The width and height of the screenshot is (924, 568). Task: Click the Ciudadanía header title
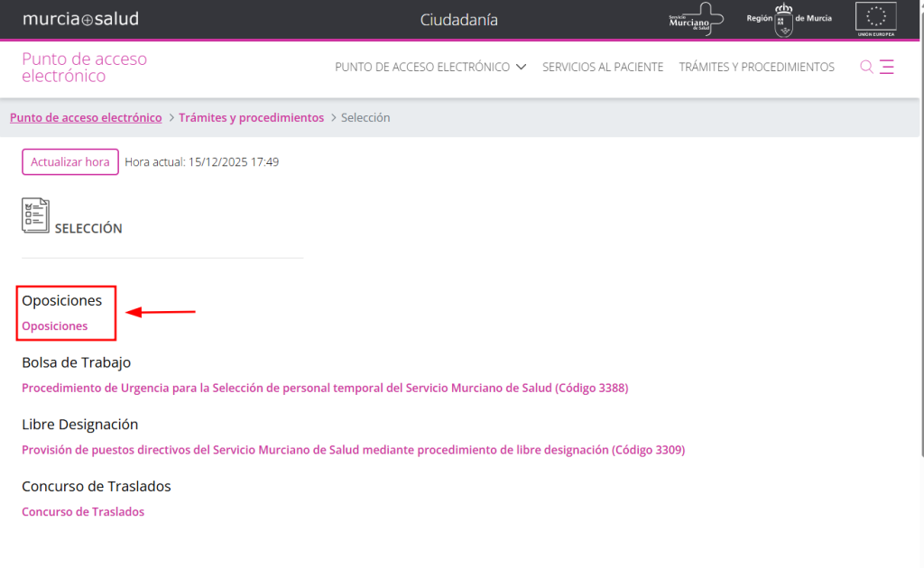(458, 20)
